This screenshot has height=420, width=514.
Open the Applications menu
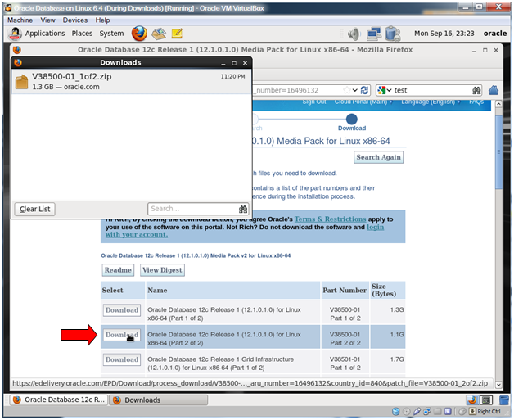pyautogui.click(x=44, y=34)
